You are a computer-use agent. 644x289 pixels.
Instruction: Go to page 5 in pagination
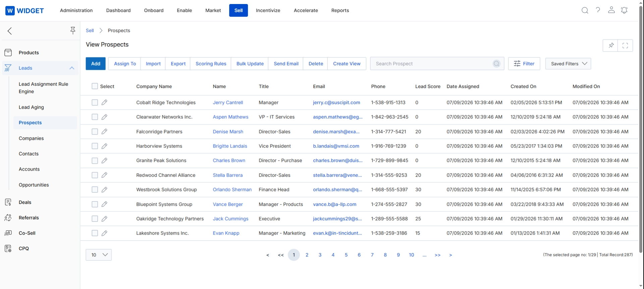tap(346, 255)
